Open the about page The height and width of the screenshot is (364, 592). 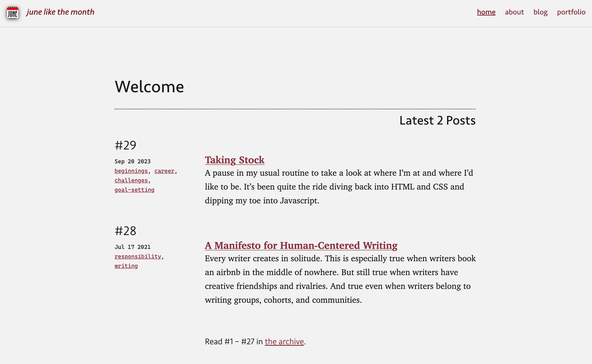click(514, 12)
